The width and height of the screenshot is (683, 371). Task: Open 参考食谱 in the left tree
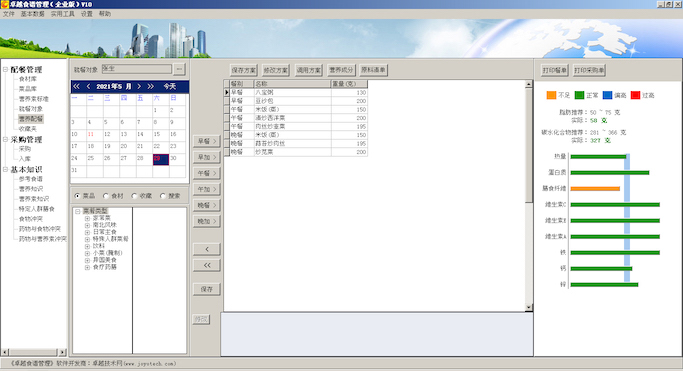click(30, 179)
